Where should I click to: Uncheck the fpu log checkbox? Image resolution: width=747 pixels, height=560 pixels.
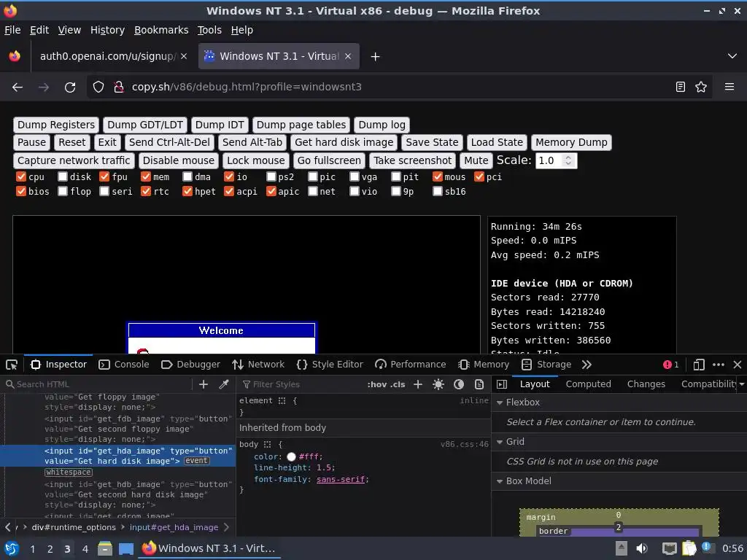[104, 176]
